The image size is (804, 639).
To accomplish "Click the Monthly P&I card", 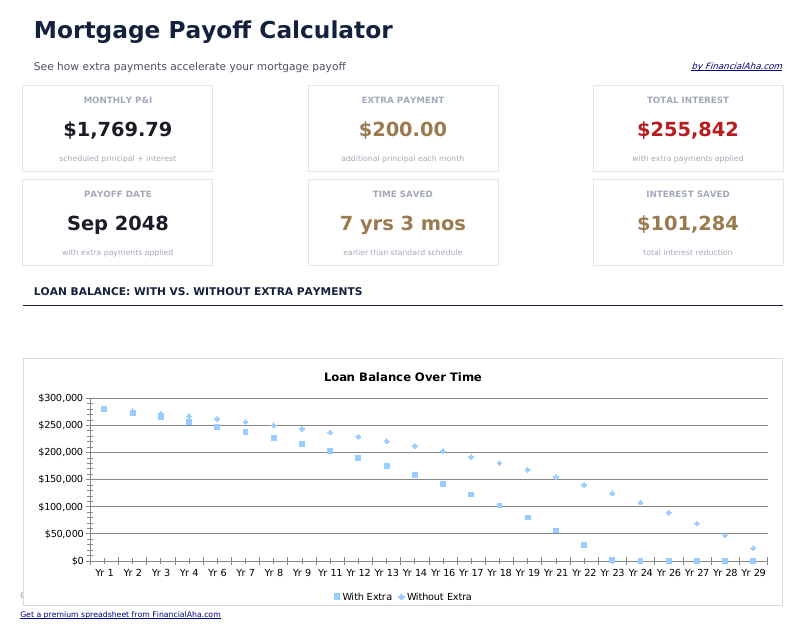I will (x=117, y=128).
